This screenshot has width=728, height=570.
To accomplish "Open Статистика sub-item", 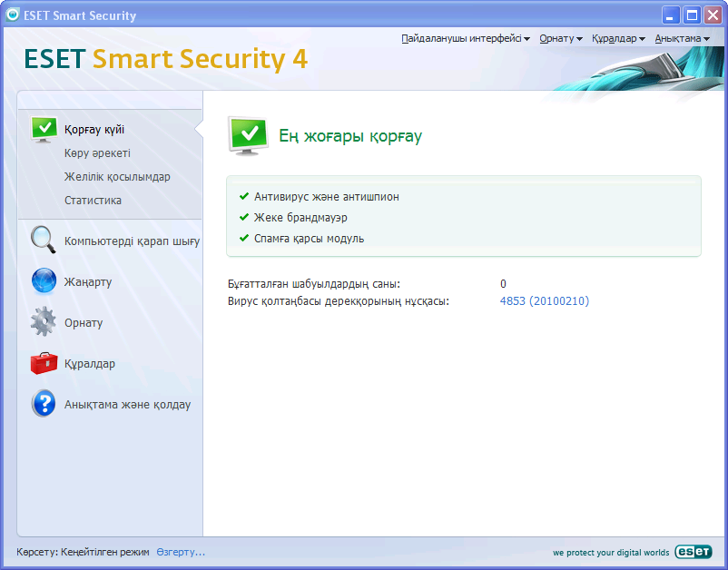I will point(93,200).
